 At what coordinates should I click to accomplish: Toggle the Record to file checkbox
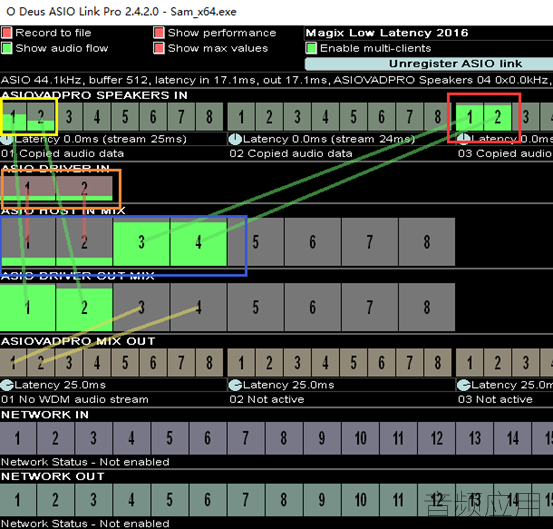tap(7, 33)
